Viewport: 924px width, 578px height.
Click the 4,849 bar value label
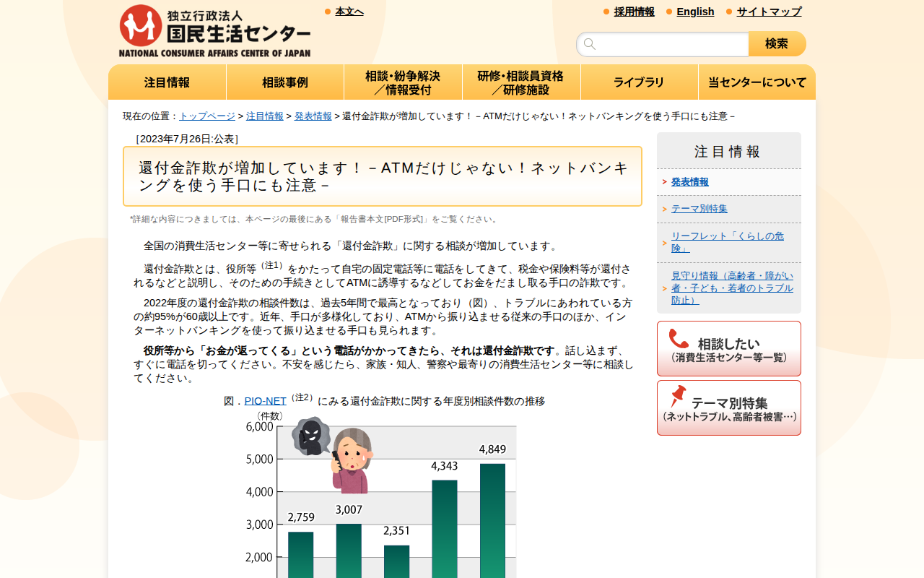click(492, 449)
